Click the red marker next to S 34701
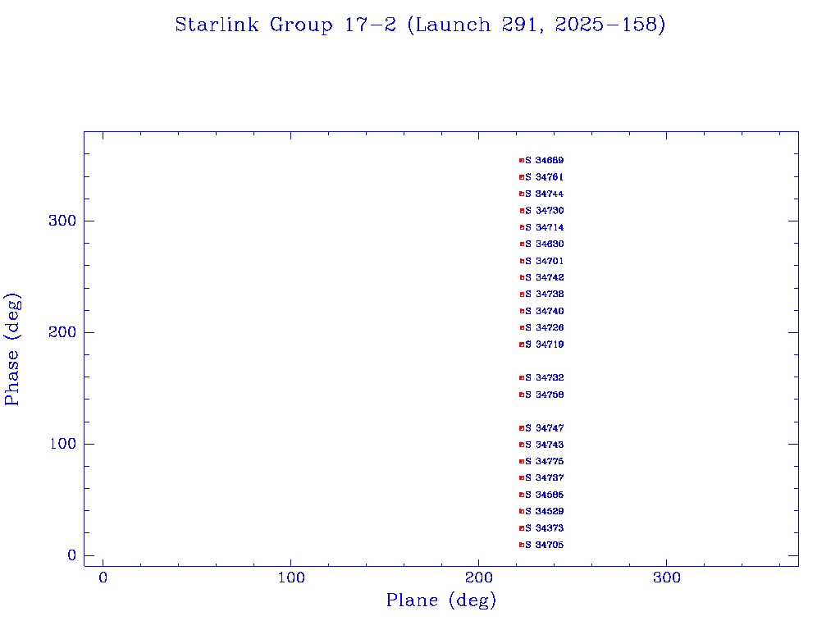Image resolution: width=840 pixels, height=630 pixels. coord(522,261)
